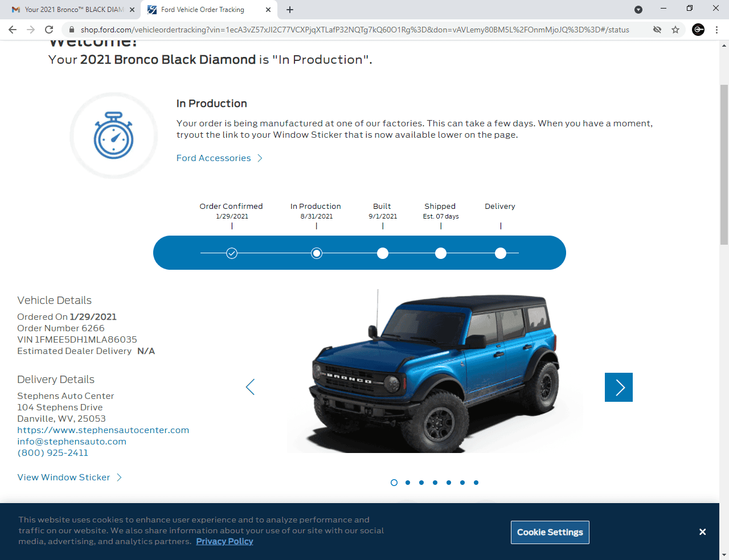Click the blocked-cookies eye icon in the address bar
729x560 pixels.
pos(657,30)
